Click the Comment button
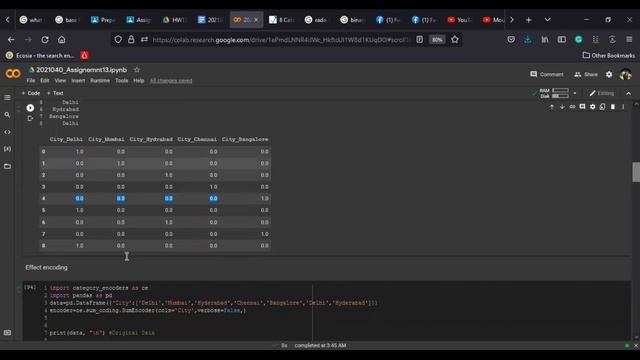The width and height of the screenshot is (640, 360). (x=547, y=74)
